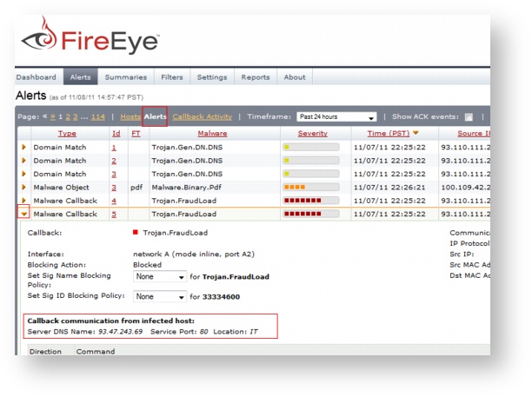The width and height of the screenshot is (532, 397).
Task: Click the Command column header
Action: [96, 351]
